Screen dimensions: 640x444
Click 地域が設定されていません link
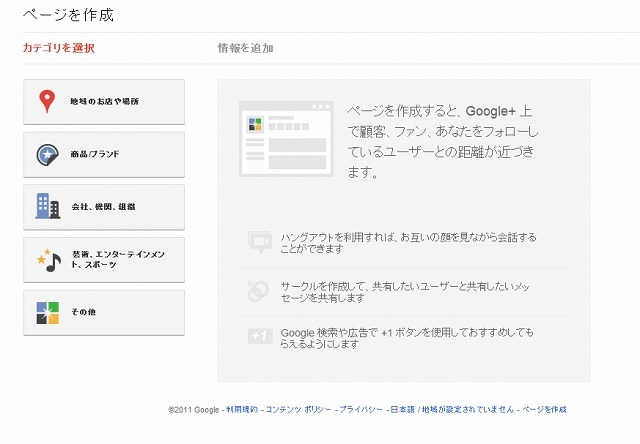pos(468,409)
